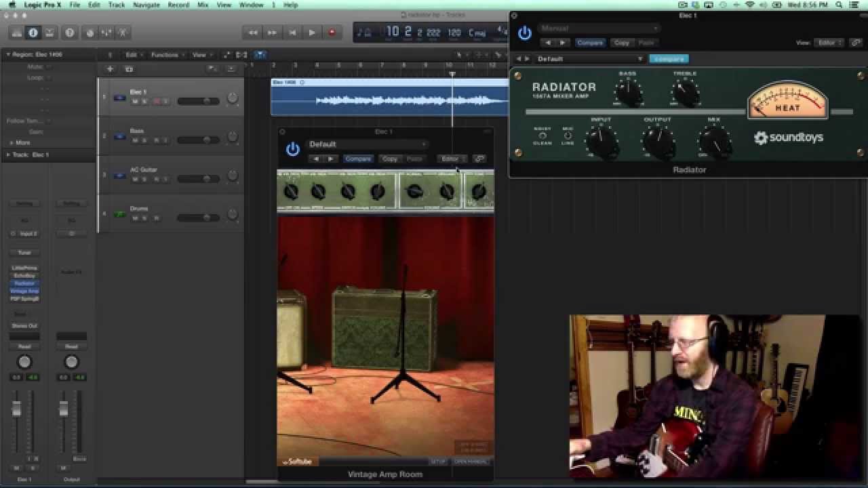Next preset arrow in Vintage Amp Room header
The width and height of the screenshot is (868, 488).
[x=330, y=159]
